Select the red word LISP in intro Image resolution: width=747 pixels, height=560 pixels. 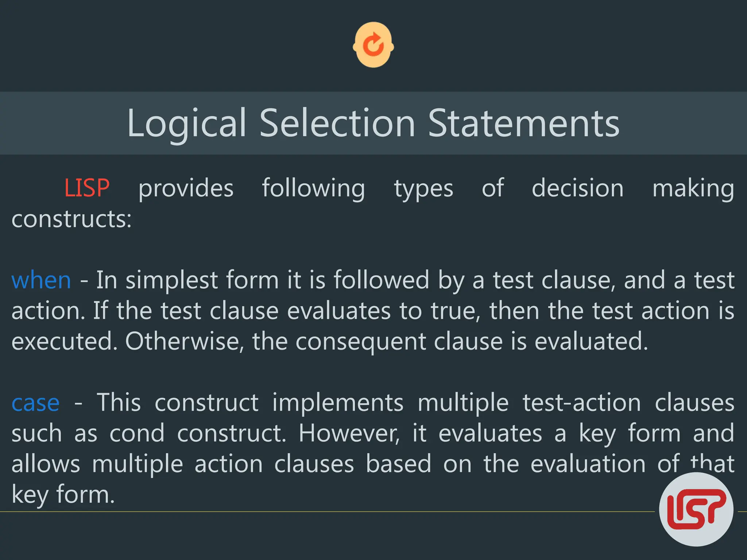(87, 188)
